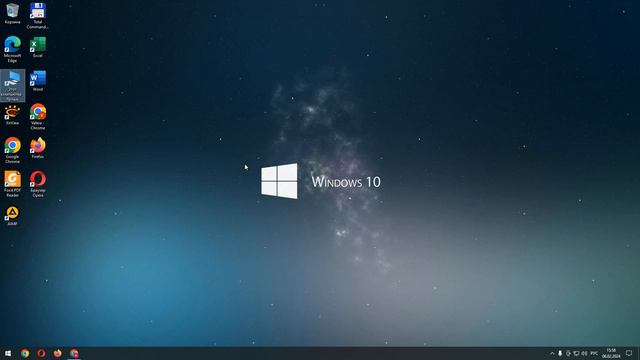Click the Firefox icon in the taskbar
The image size is (640, 360).
click(58, 353)
